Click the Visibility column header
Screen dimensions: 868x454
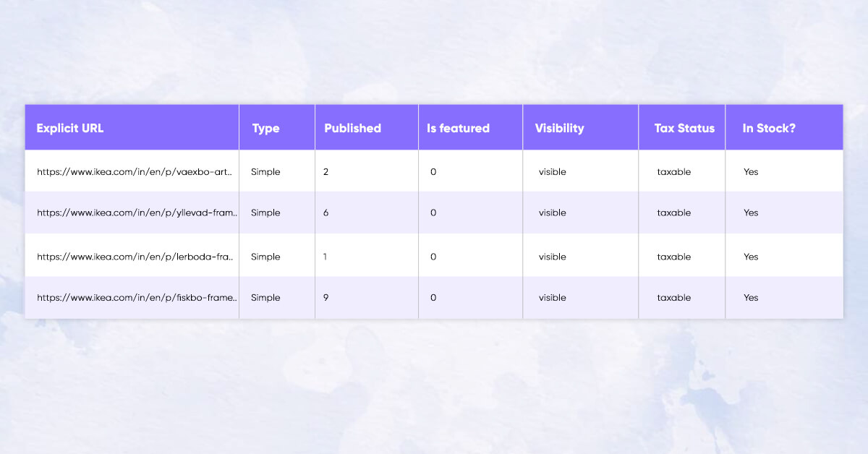click(559, 128)
